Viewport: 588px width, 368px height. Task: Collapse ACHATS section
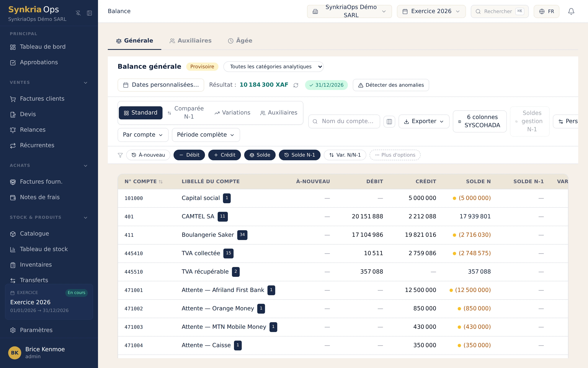point(86,166)
